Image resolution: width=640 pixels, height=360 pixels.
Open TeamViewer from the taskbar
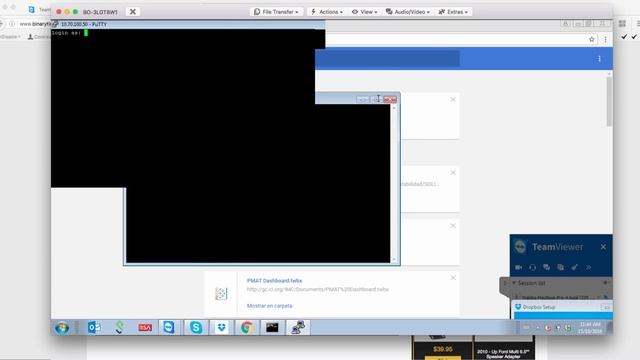point(169,327)
